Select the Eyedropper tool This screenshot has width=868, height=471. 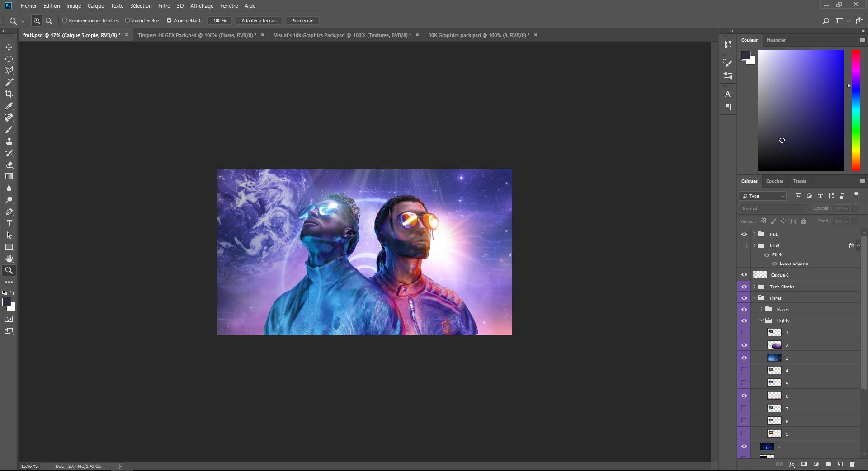[9, 106]
